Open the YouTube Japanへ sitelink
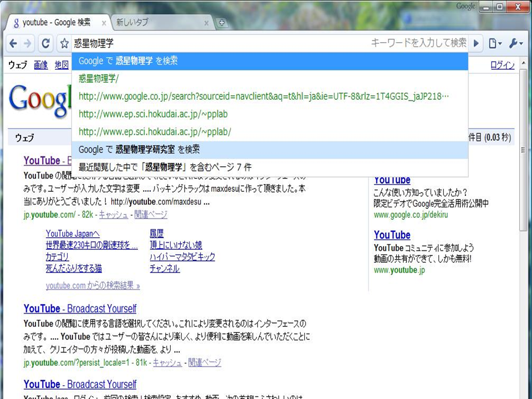This screenshot has width=532, height=399. pos(73,233)
